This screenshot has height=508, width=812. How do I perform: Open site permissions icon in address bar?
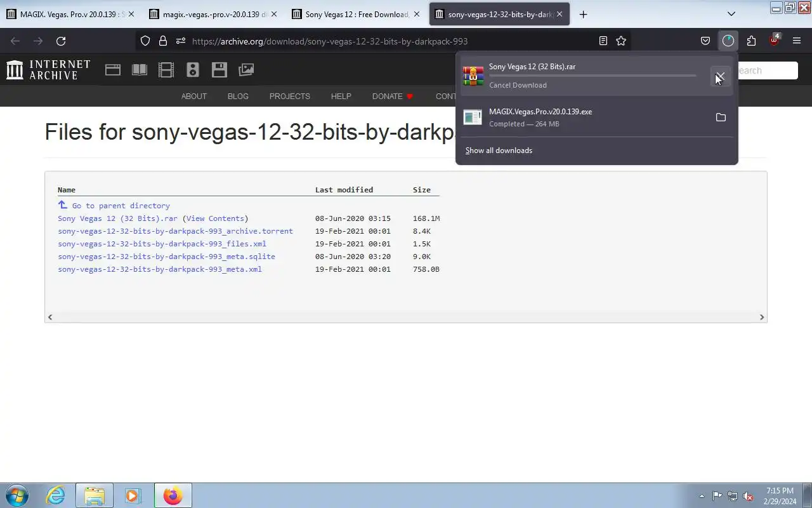181,41
